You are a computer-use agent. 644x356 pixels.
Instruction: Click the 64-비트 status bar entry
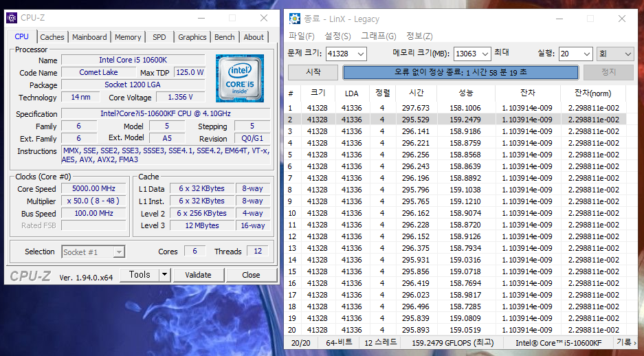[339, 342]
